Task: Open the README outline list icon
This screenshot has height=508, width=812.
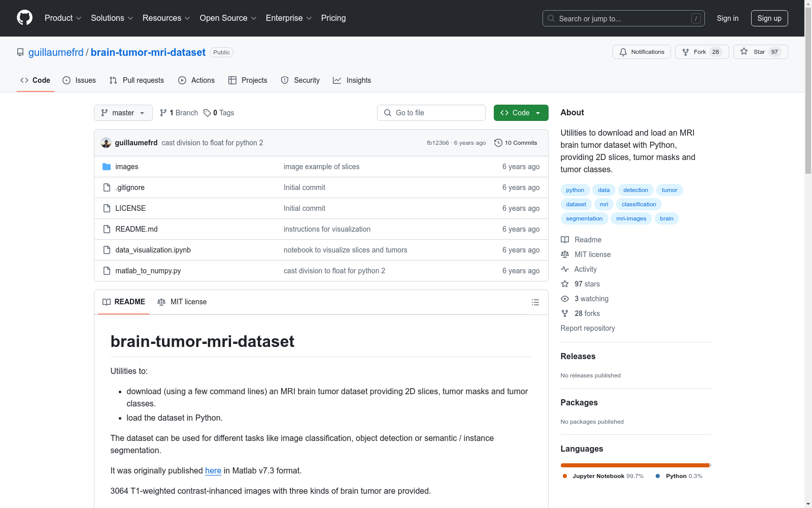Action: tap(535, 302)
